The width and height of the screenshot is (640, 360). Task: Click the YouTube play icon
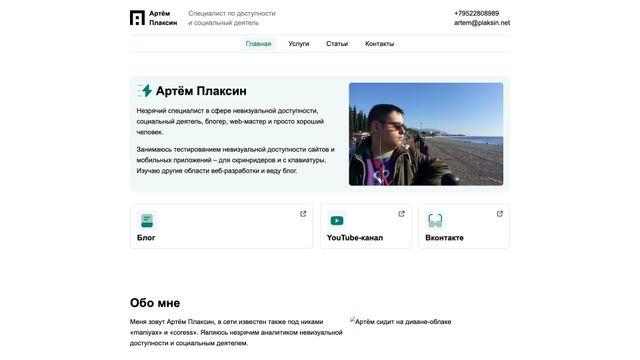coord(337,220)
